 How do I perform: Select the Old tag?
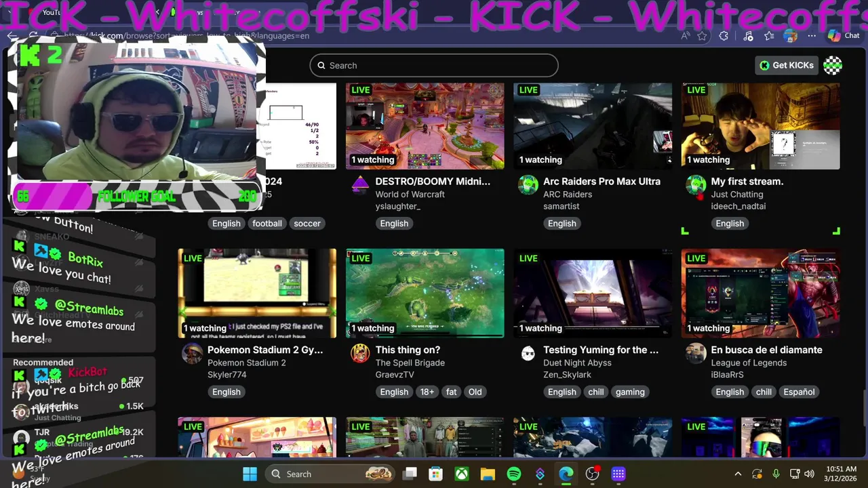click(475, 392)
